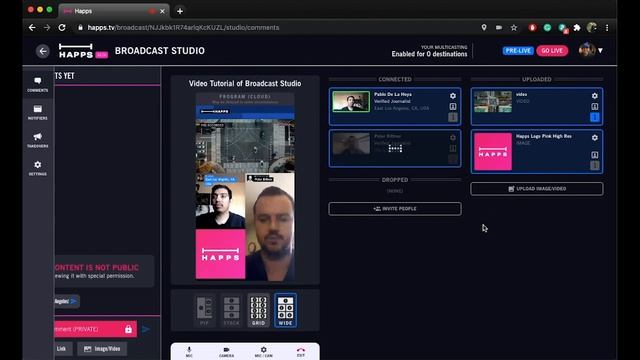Click the program preview window
Screen dimensions: 640x360
tap(245, 186)
